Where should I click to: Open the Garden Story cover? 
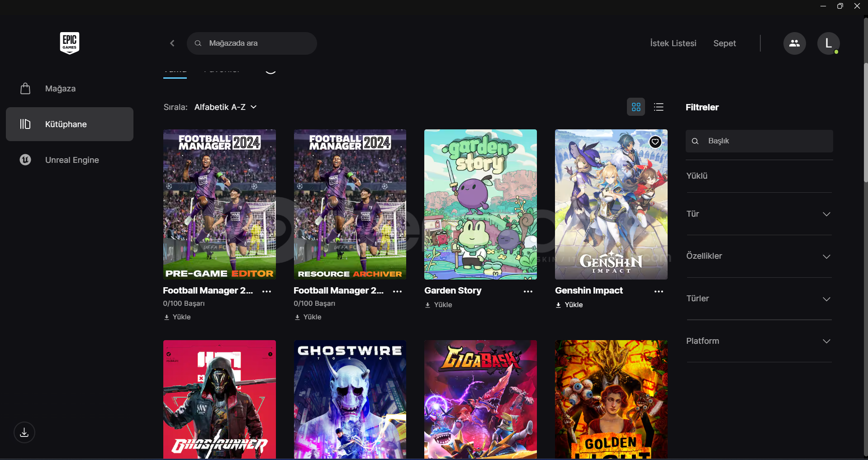point(480,204)
